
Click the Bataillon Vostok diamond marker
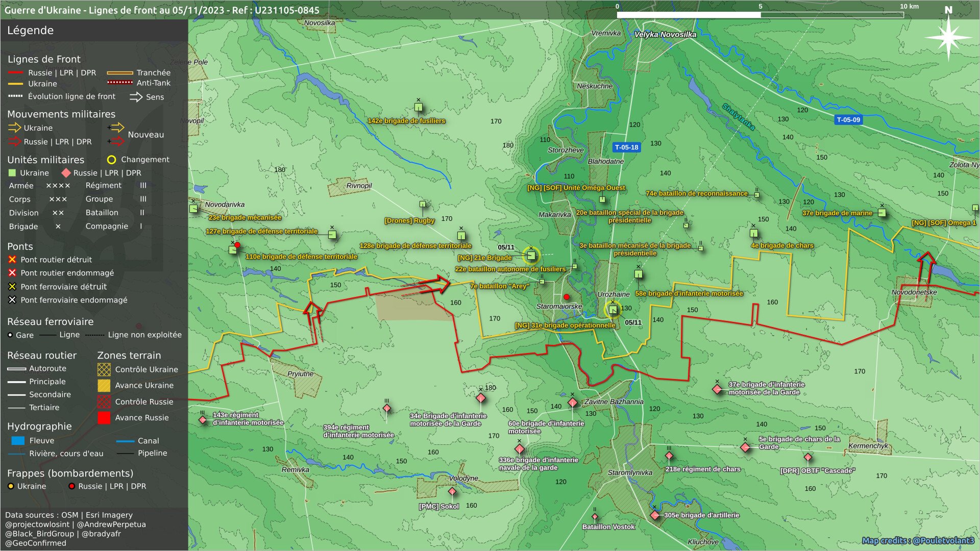tap(595, 516)
